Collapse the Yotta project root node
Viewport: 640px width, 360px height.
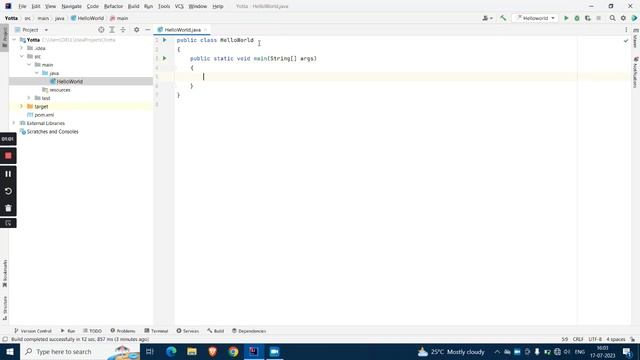[14, 40]
